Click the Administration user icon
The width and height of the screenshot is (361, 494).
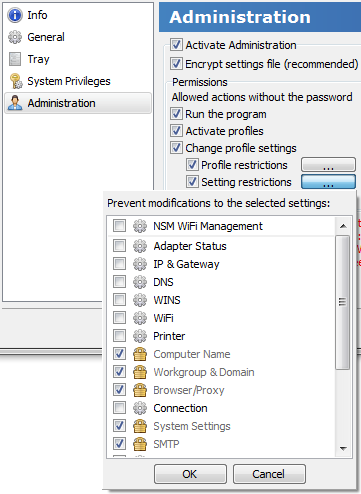(x=15, y=103)
